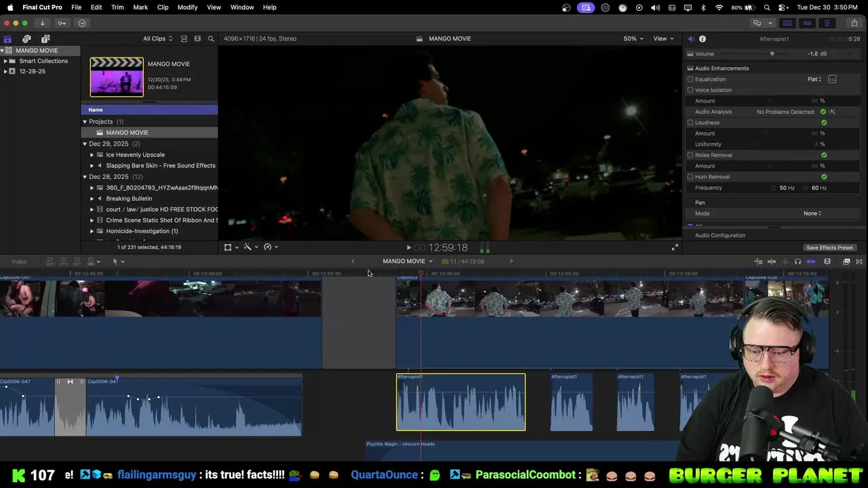Image resolution: width=868 pixels, height=488 pixels.
Task: Open the Equalization Flat preset dropdown
Action: pyautogui.click(x=814, y=79)
